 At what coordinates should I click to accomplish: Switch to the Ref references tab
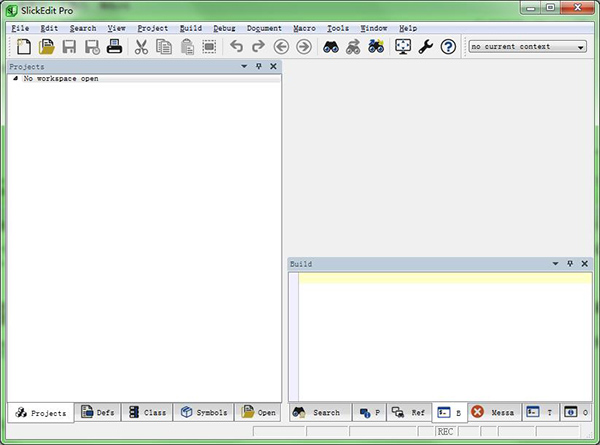click(x=409, y=412)
